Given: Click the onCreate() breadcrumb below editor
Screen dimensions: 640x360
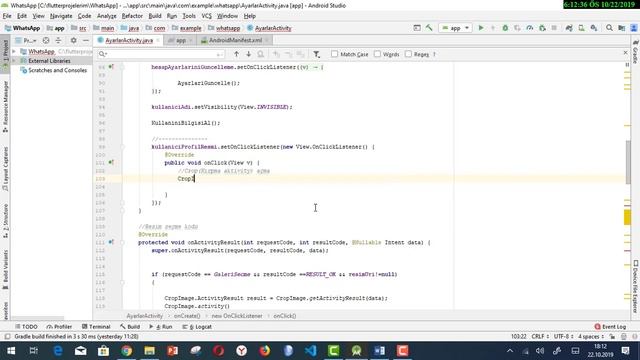Looking at the screenshot, I should click(x=187, y=316).
